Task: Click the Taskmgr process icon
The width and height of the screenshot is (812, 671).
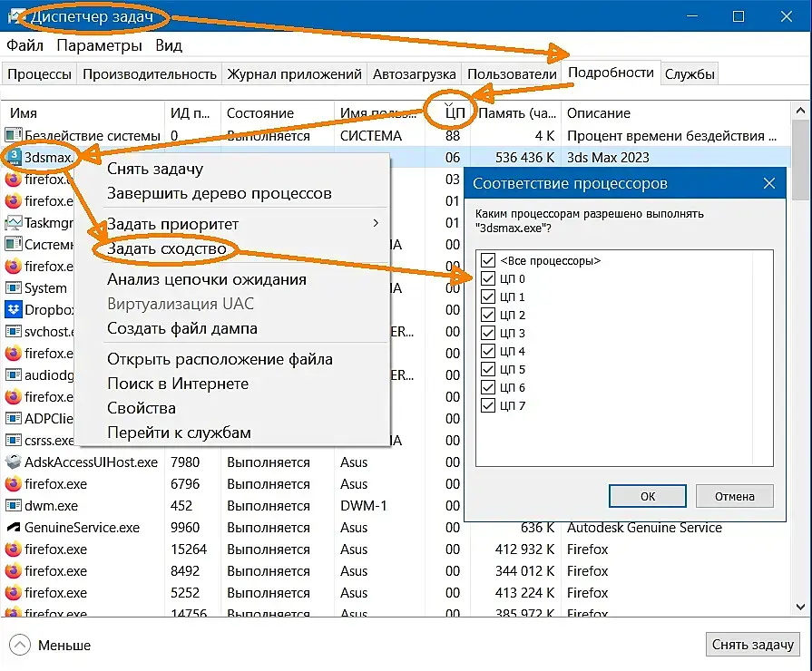Action: pos(14,223)
